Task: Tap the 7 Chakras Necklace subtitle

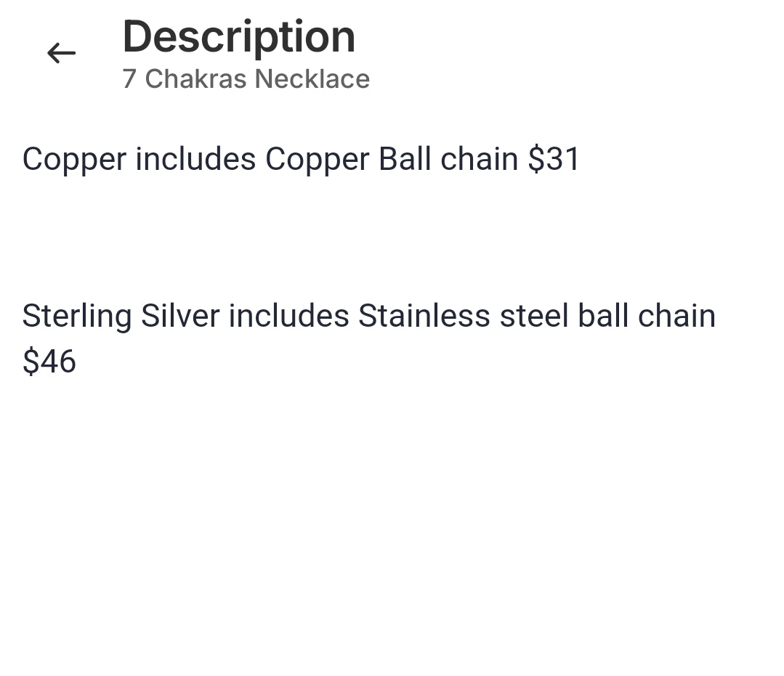Action: click(246, 79)
